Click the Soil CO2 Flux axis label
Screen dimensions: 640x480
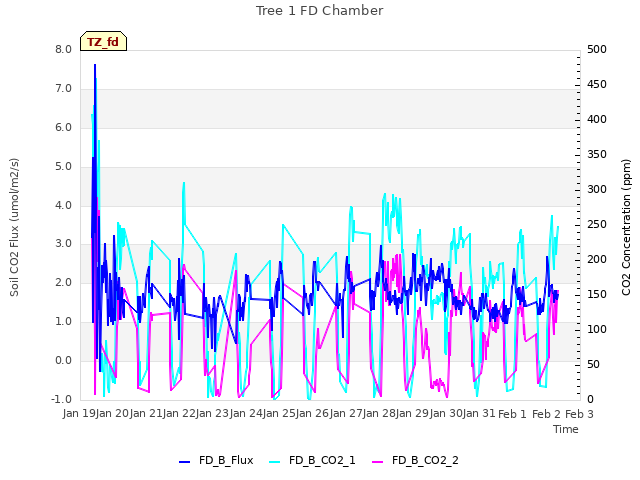coord(14,227)
